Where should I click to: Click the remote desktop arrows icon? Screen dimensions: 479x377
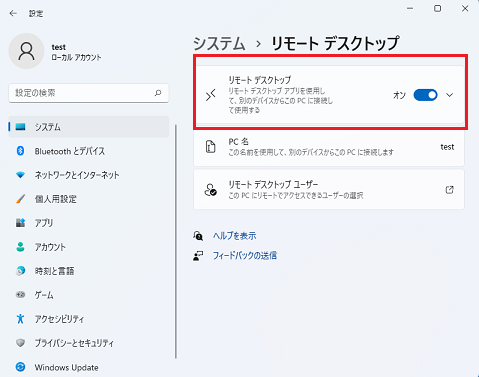pos(211,95)
